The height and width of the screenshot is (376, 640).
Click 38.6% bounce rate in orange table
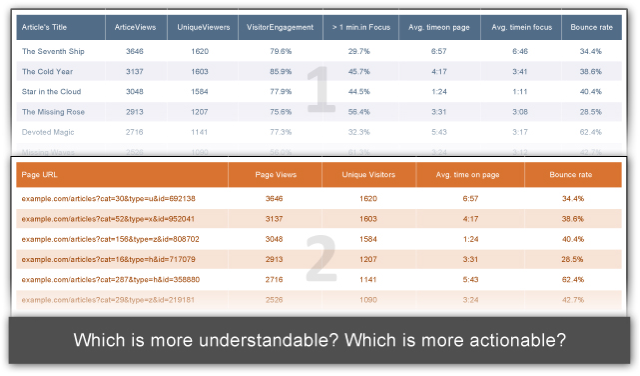pos(573,219)
